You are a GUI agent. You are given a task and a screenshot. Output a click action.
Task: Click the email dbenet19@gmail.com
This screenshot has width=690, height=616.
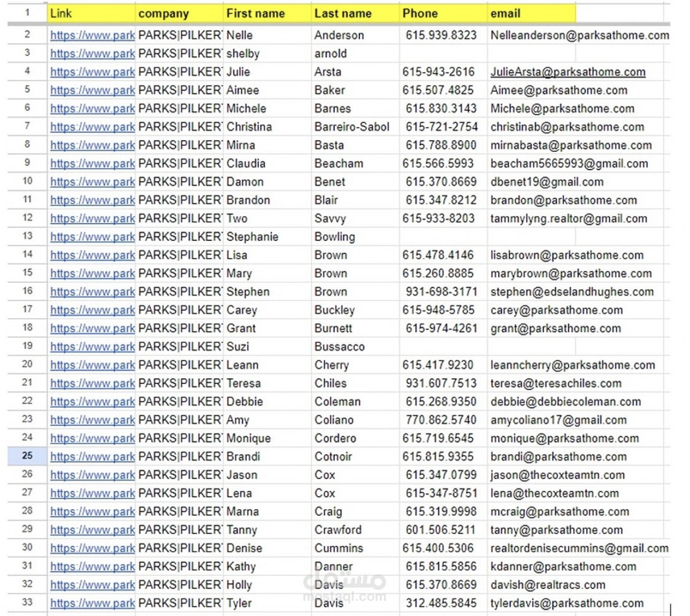tap(547, 182)
